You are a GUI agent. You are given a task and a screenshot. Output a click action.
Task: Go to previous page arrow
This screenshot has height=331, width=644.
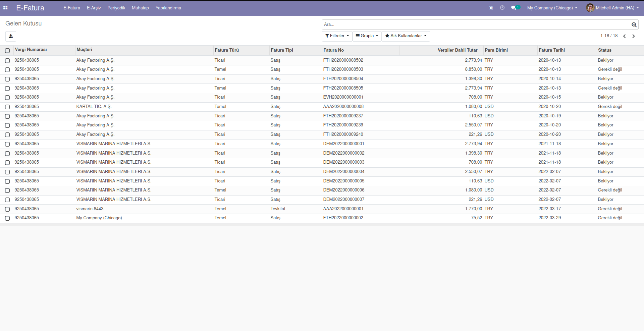coord(625,36)
